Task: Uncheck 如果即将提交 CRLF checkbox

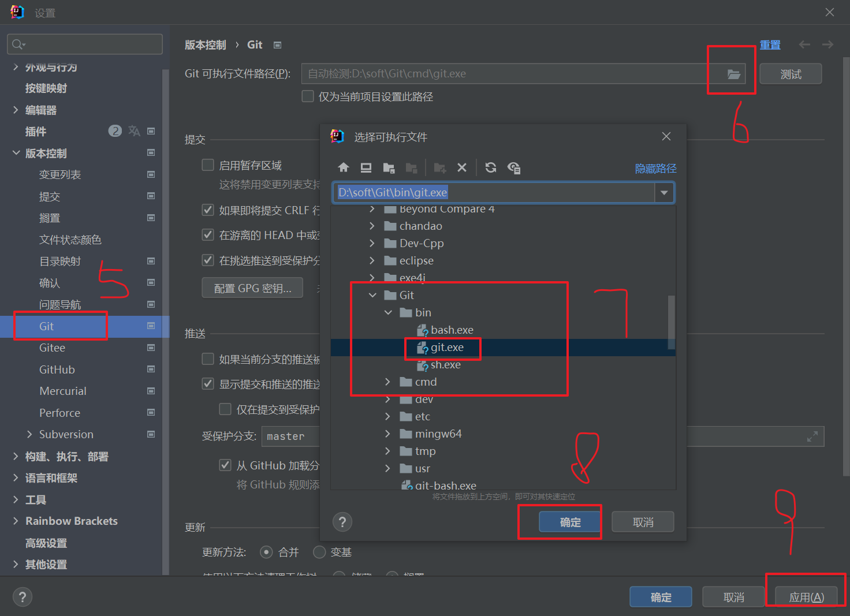Action: point(208,210)
